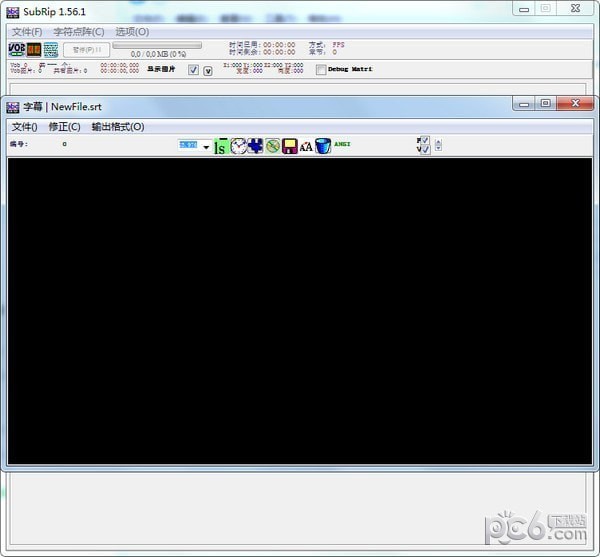
Task: Toggle the lower V checkbox in subtitle toolbar
Action: [424, 150]
